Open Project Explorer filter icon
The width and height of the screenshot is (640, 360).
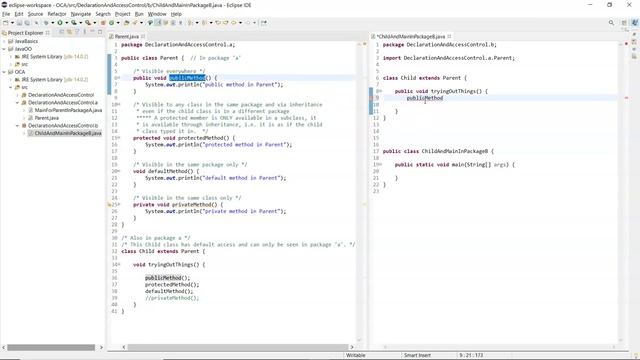(x=77, y=32)
